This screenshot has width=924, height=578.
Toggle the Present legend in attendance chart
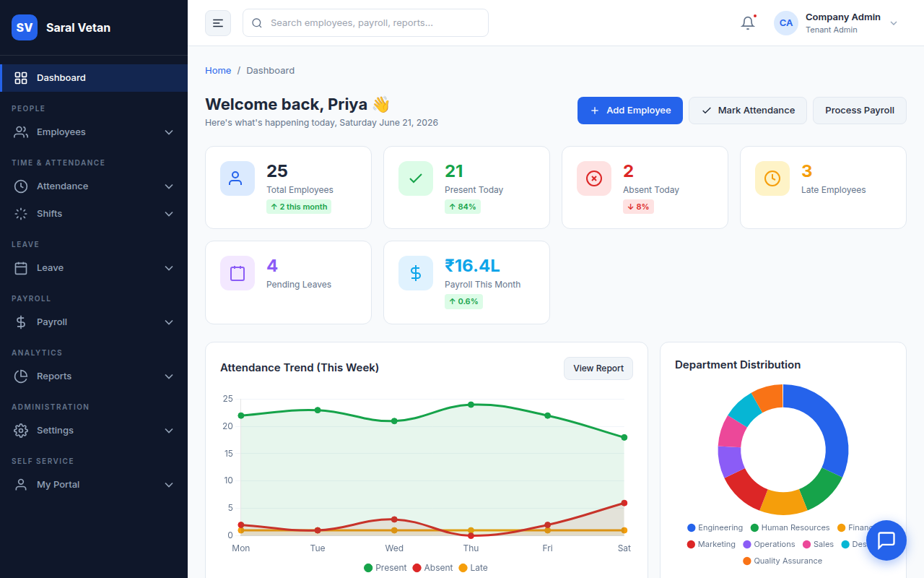coord(385,568)
